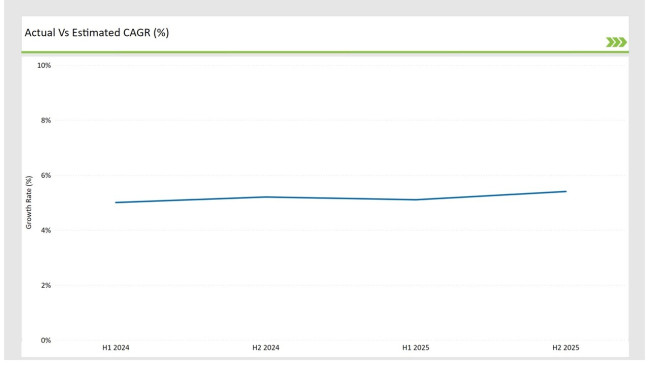Screen dimensions: 650x365
Task: Select the H1 2024 axis label
Action: pos(116,348)
